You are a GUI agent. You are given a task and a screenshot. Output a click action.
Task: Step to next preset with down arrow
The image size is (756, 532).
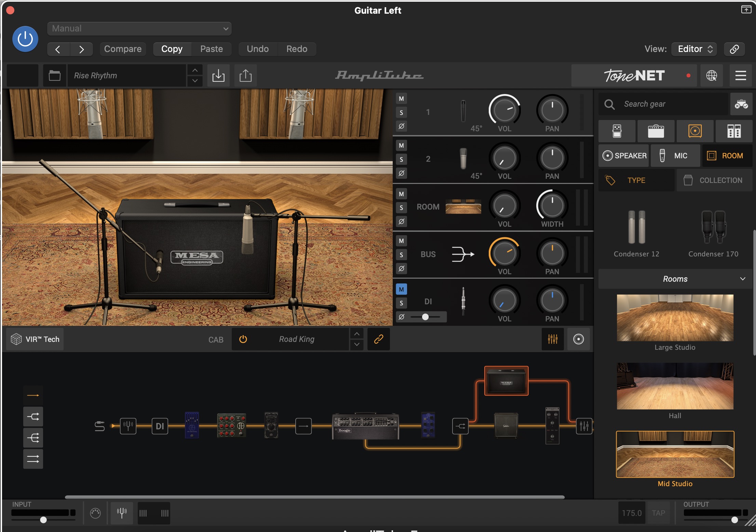tap(195, 81)
